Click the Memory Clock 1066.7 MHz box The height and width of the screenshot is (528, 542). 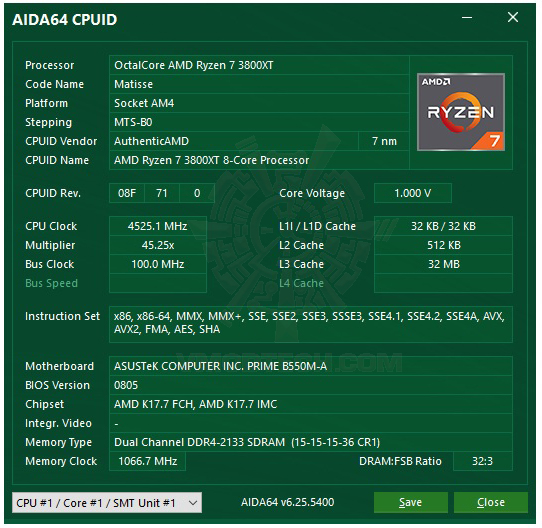click(148, 461)
